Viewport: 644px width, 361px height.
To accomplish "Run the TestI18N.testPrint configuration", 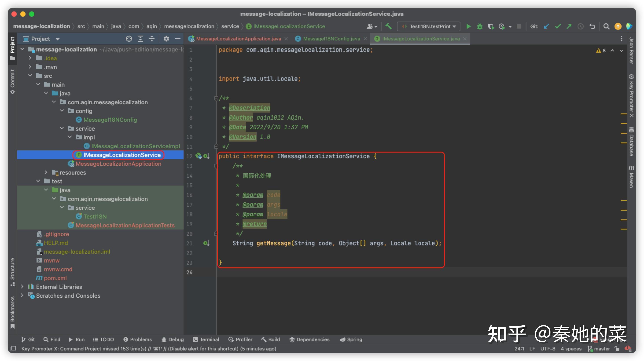I will click(x=468, y=26).
